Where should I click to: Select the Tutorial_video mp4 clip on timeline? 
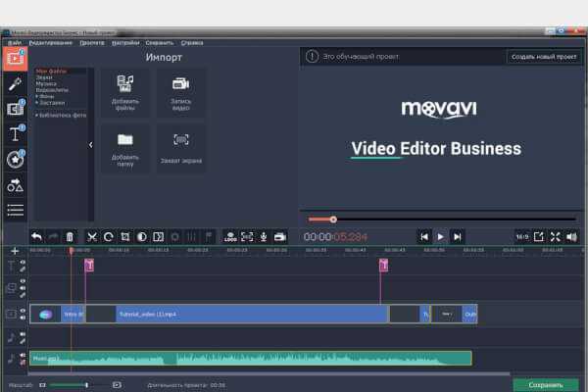[236, 314]
